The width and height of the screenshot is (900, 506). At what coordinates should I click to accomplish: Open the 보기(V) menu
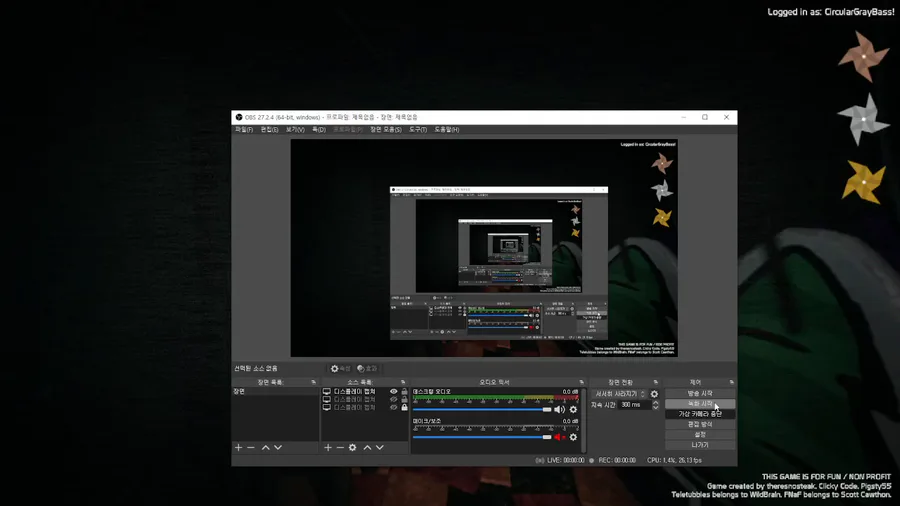(x=295, y=130)
